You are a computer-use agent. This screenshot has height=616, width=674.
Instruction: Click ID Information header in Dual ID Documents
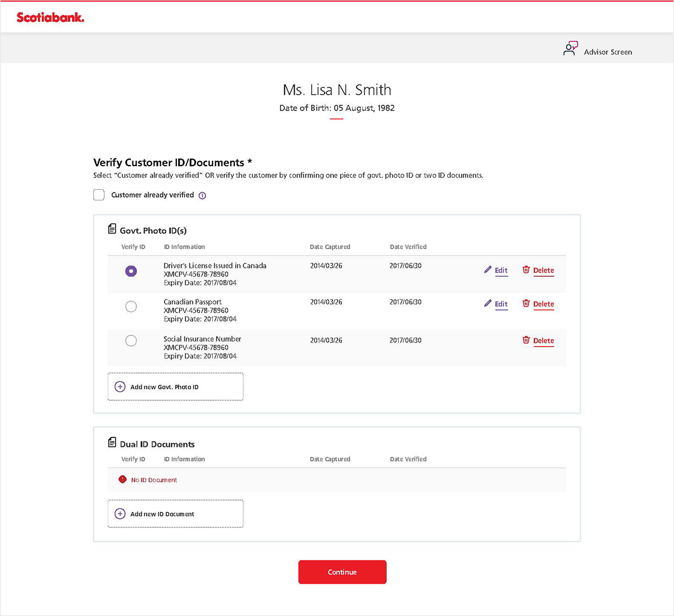(x=184, y=459)
